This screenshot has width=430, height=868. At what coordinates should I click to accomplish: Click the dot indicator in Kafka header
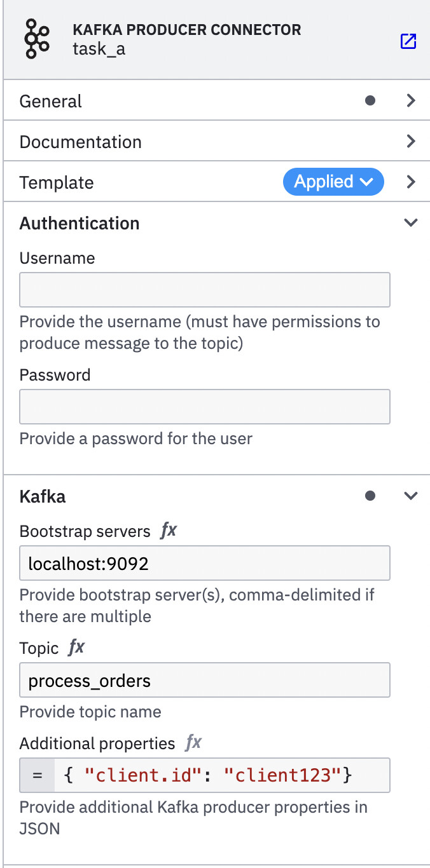tap(370, 496)
